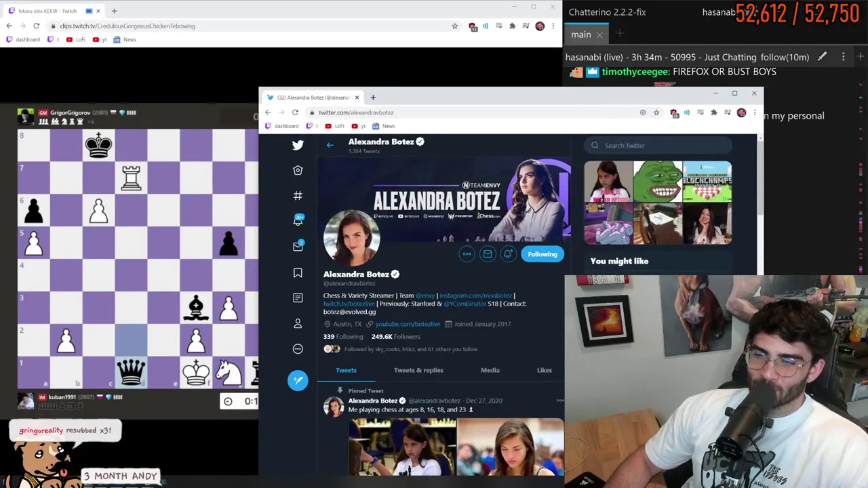Add new Chatterino tab with plus
Image resolution: width=868 pixels, height=488 pixels.
(x=620, y=35)
